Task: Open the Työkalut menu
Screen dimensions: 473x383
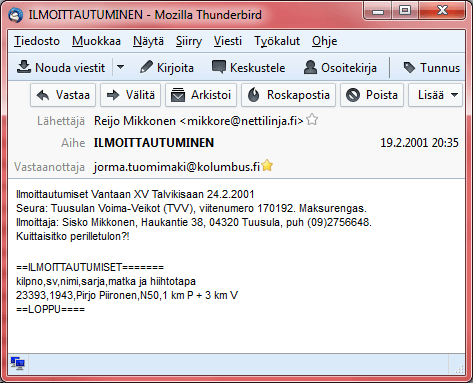Action: 277,41
